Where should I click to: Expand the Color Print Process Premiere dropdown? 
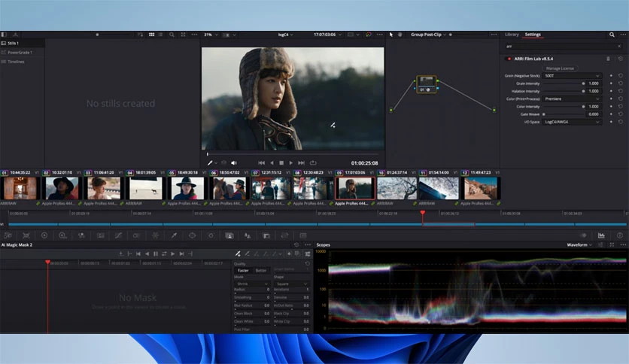572,99
